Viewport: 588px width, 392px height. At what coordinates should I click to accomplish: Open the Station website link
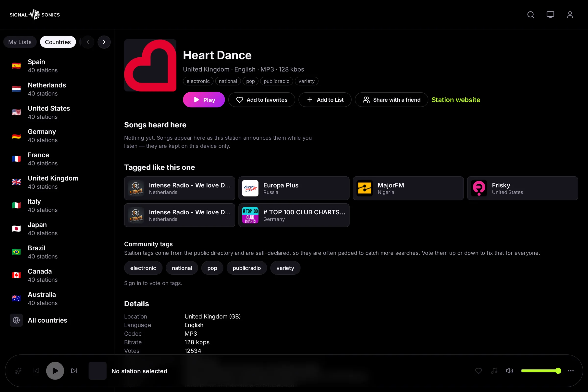click(x=456, y=100)
